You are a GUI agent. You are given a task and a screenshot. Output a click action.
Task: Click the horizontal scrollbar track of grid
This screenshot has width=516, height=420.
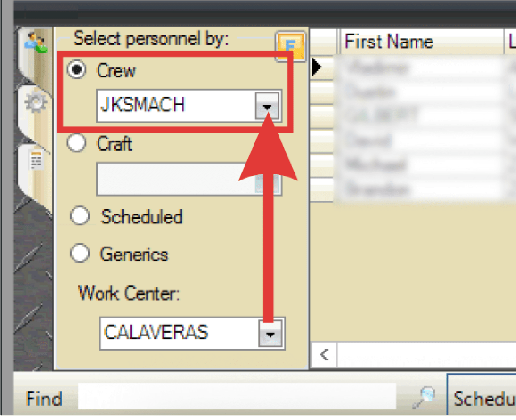tap(426, 355)
